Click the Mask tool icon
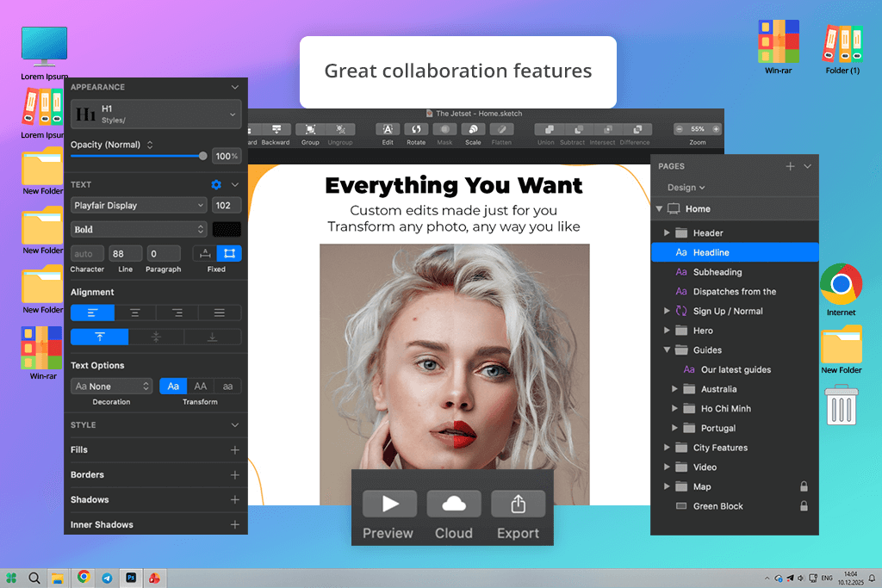The width and height of the screenshot is (882, 588). click(445, 129)
